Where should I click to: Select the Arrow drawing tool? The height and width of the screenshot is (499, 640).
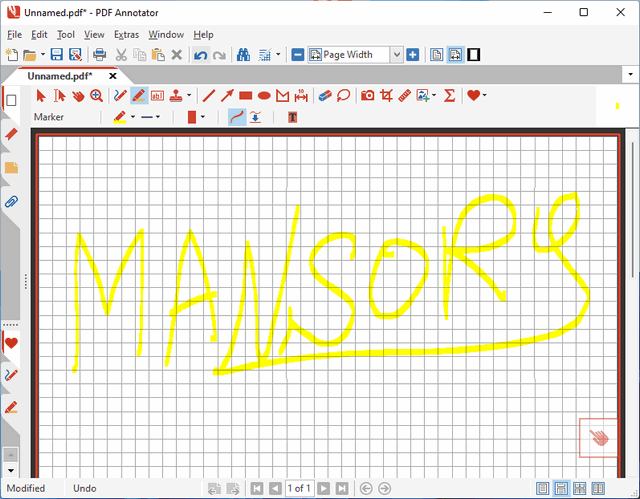tap(227, 96)
